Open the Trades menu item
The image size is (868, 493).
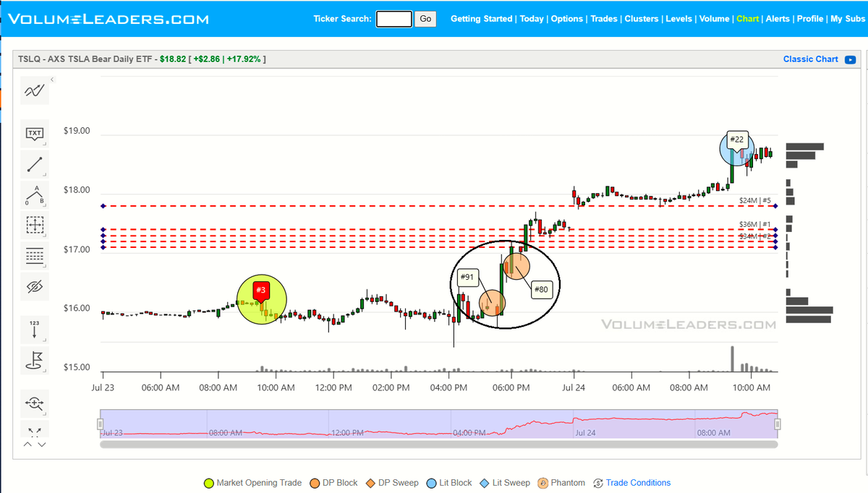point(604,19)
